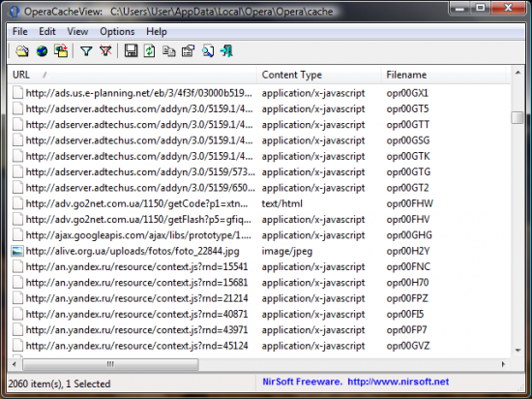Click the filename cell opr00GTT
Viewport: 532px width, 399px height.
pyautogui.click(x=408, y=125)
